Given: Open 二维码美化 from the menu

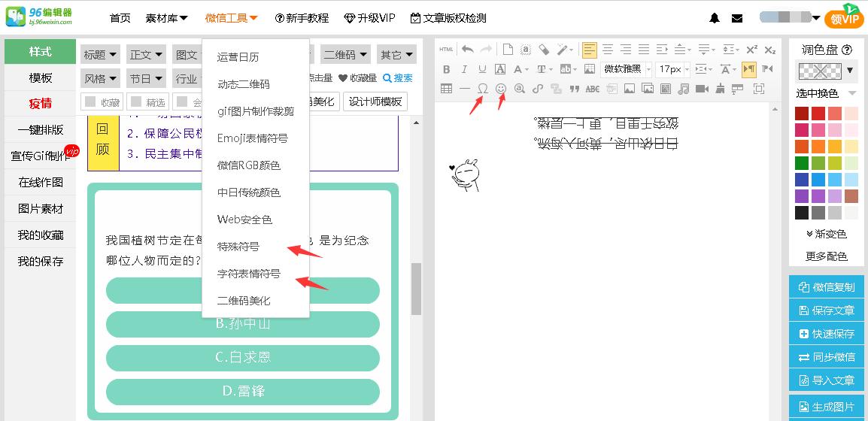Looking at the screenshot, I should tap(244, 301).
